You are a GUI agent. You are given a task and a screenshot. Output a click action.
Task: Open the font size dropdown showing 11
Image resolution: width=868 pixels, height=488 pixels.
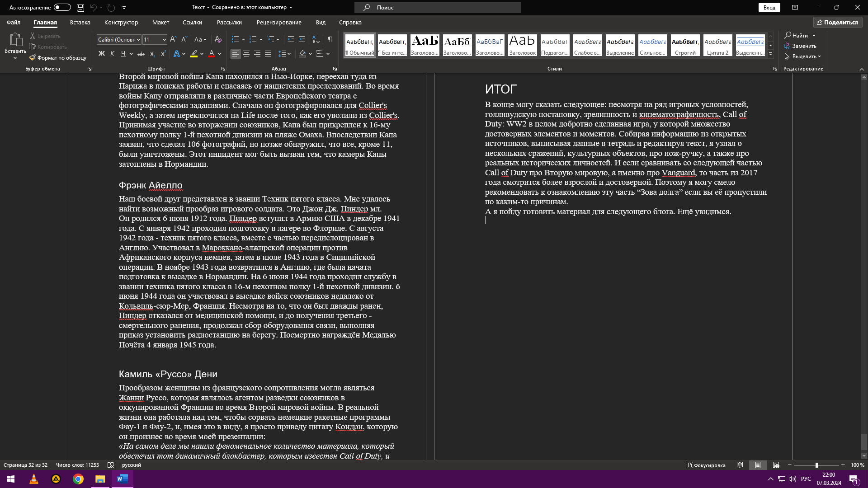(x=164, y=40)
